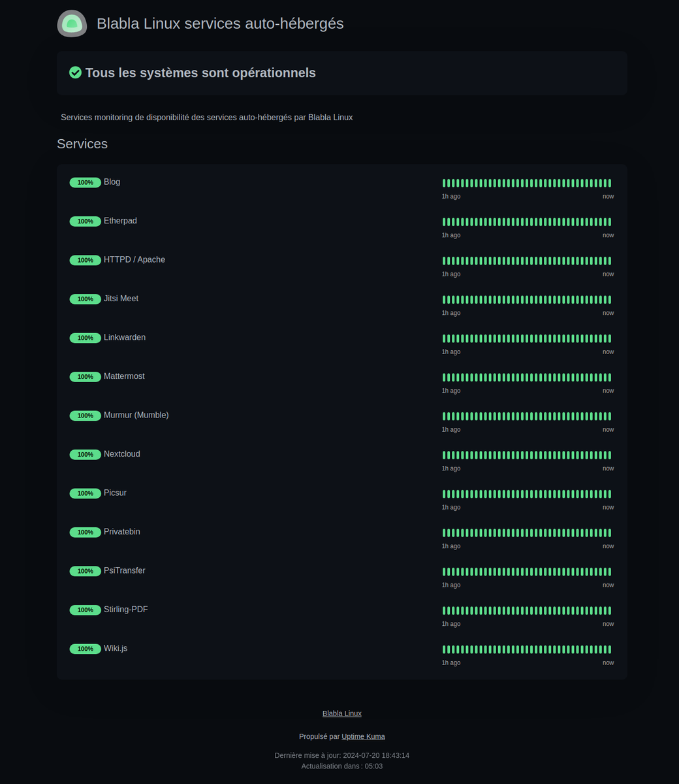Image resolution: width=679 pixels, height=784 pixels.
Task: Click the Murmur (Mumble) service name
Action: click(x=136, y=415)
